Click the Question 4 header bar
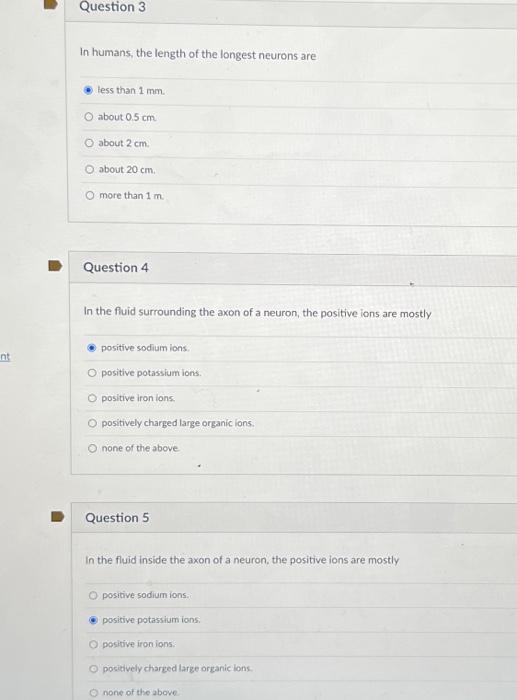 (x=293, y=268)
